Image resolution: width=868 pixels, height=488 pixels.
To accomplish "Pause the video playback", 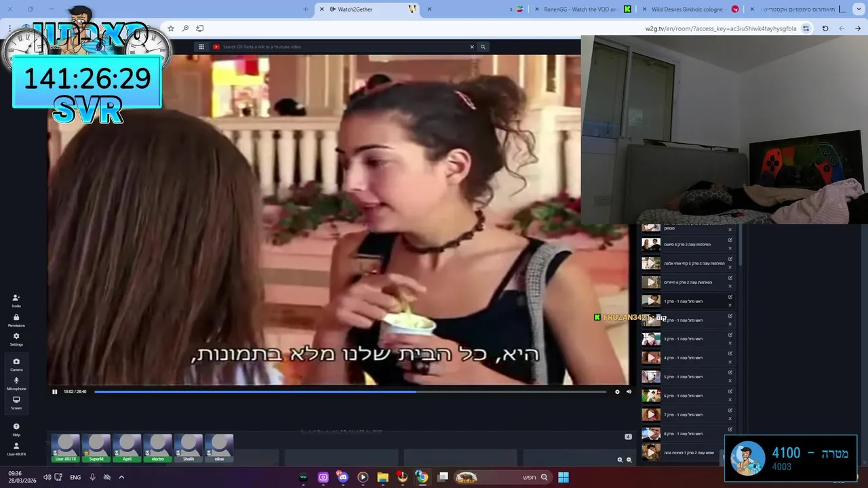I will (55, 391).
